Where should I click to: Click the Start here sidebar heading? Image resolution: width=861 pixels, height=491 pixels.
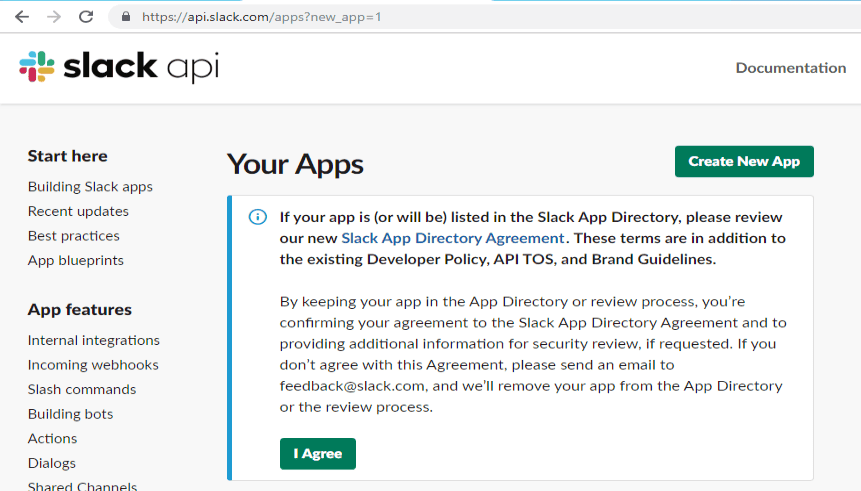pos(68,156)
